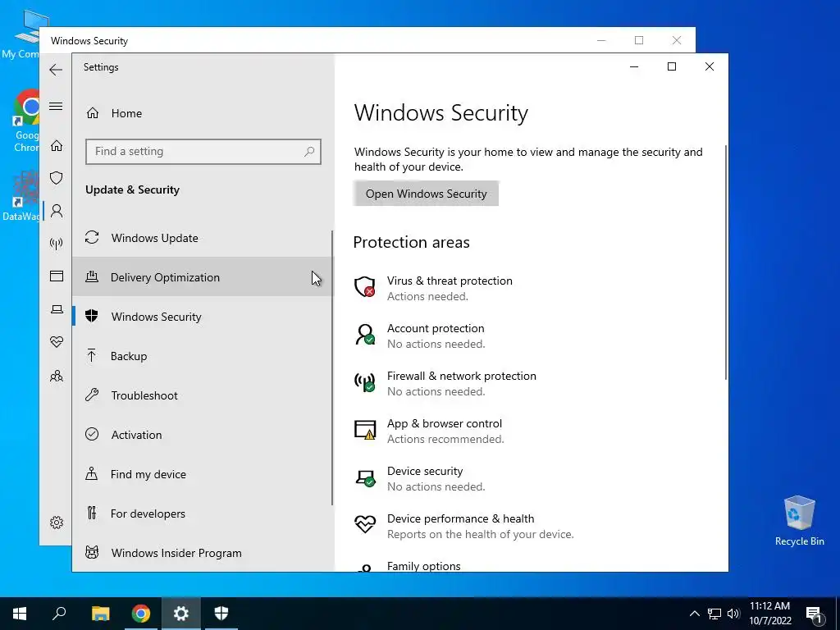The height and width of the screenshot is (630, 840).
Task: Open Firewall antenna icon in Windows Security sidebar
Action: [57, 244]
